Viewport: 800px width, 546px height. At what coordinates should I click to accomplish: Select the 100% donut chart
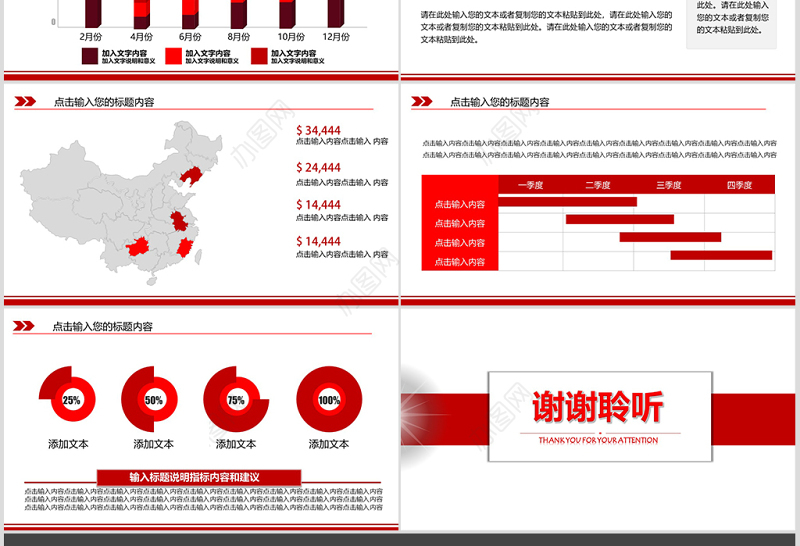pyautogui.click(x=329, y=400)
